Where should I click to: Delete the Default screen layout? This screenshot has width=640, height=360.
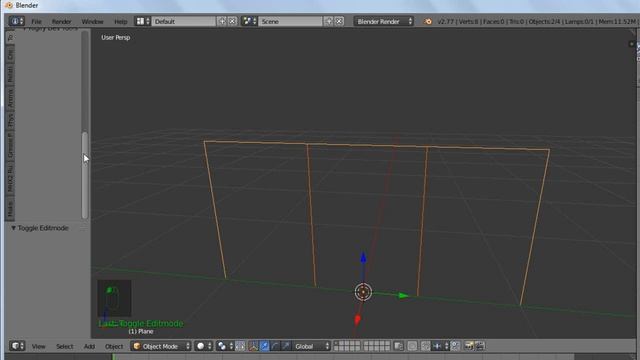232,21
